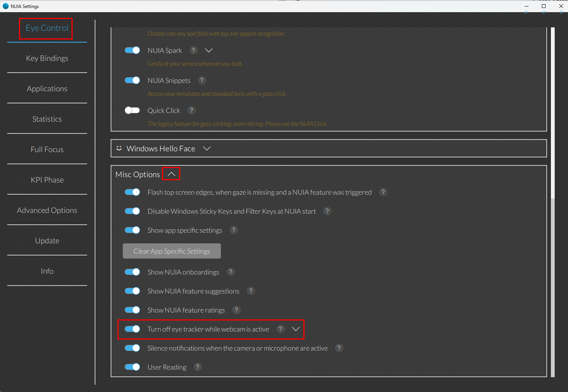
Task: Toggle flash top screen edges switch
Action: (x=132, y=192)
